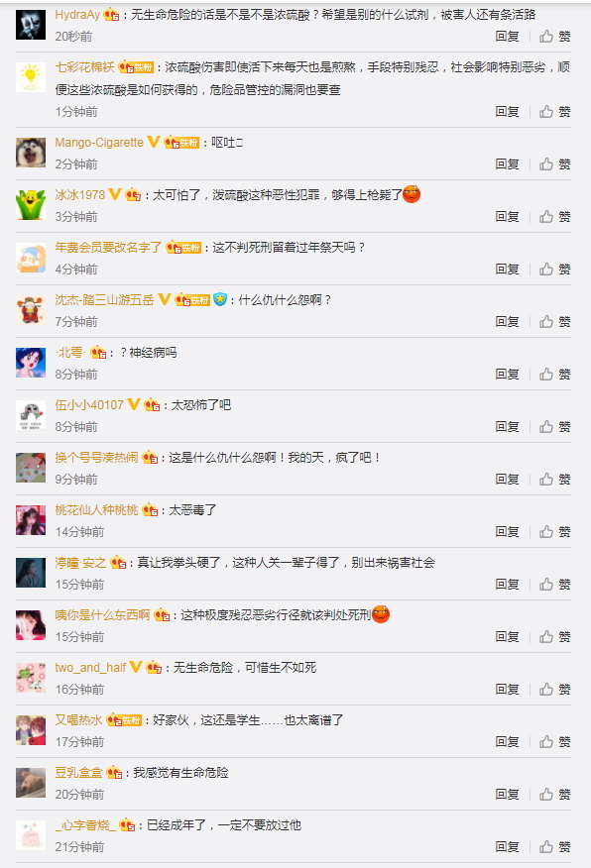The image size is (591, 868).
Task: Click the membership crown badge beside 伍小小40107
Action: tap(152, 405)
